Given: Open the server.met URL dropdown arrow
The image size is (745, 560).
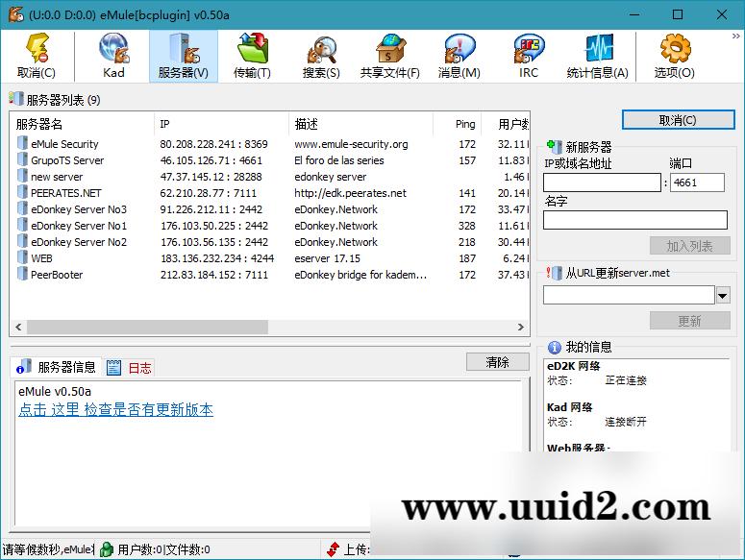Looking at the screenshot, I should pos(722,295).
